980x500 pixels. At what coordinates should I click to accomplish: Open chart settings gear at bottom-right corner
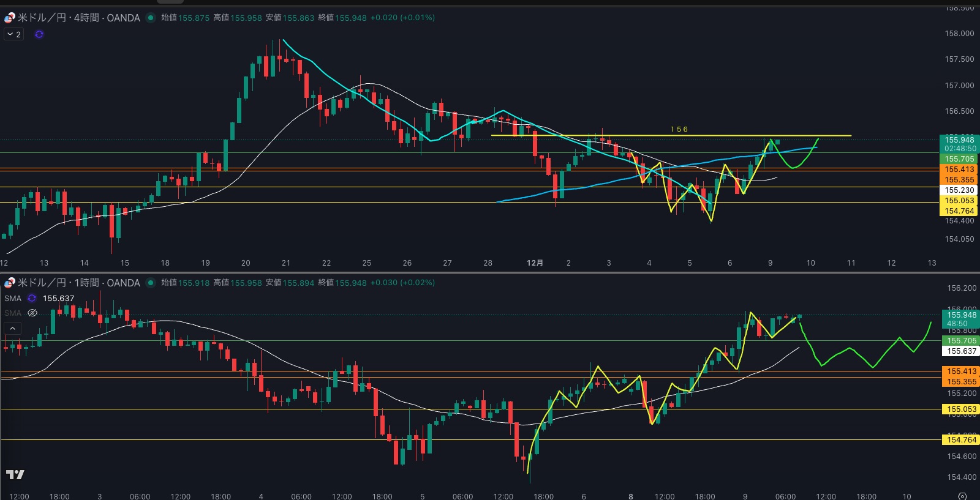pos(962,496)
